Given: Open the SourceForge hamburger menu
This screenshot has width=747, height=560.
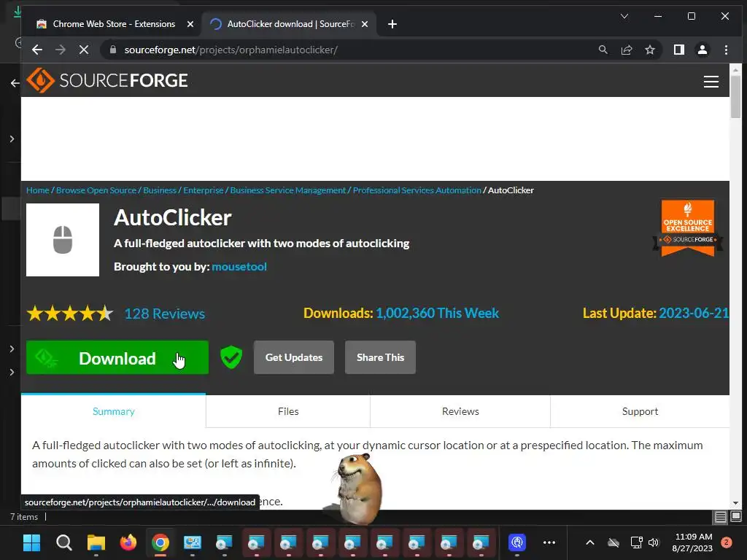Looking at the screenshot, I should [711, 82].
